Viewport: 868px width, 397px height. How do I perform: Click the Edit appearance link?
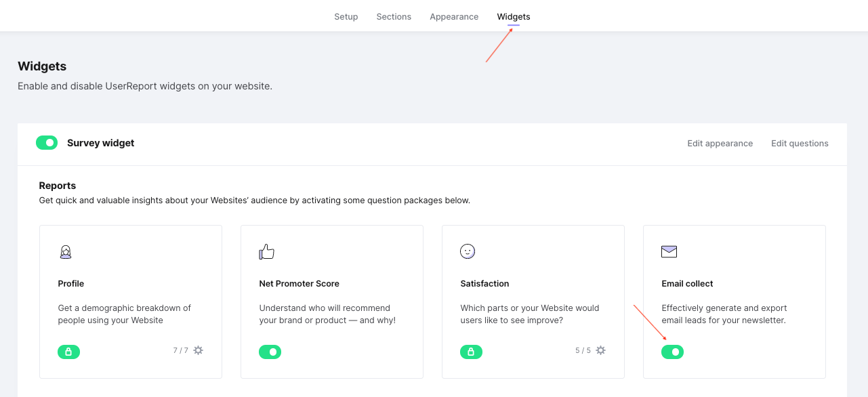720,144
